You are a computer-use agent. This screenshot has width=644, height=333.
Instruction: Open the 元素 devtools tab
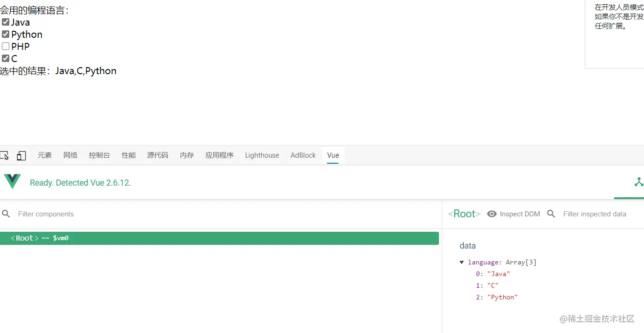pyautogui.click(x=45, y=155)
